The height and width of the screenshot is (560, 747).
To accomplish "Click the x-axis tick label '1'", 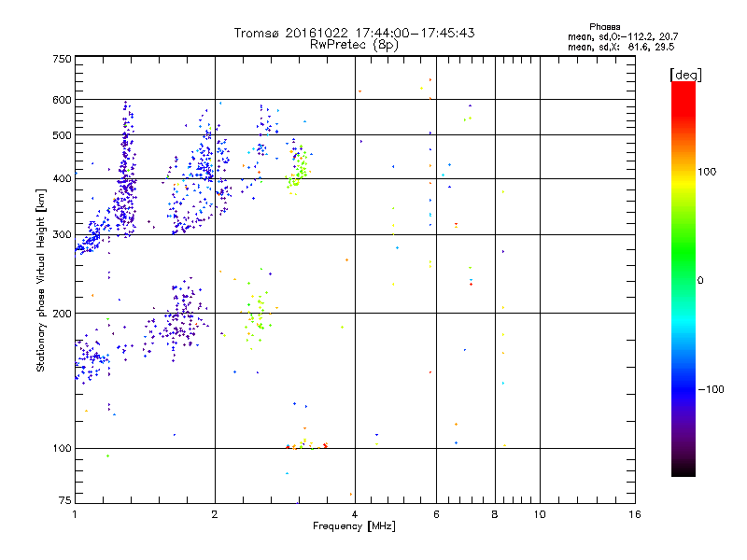I will click(x=75, y=514).
